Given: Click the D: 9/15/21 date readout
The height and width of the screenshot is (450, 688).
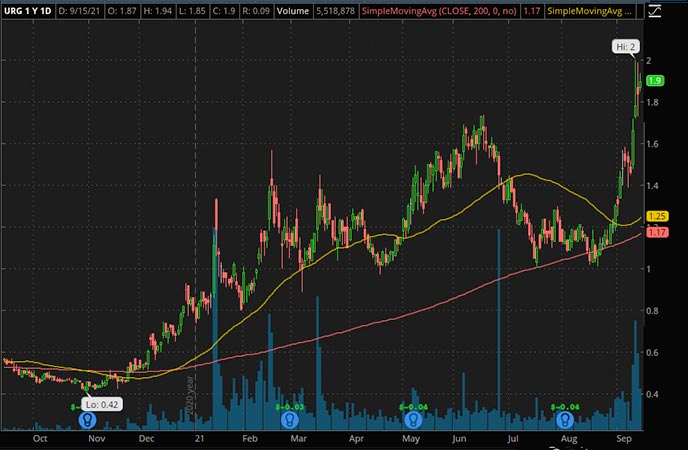Looking at the screenshot, I should coord(79,11).
